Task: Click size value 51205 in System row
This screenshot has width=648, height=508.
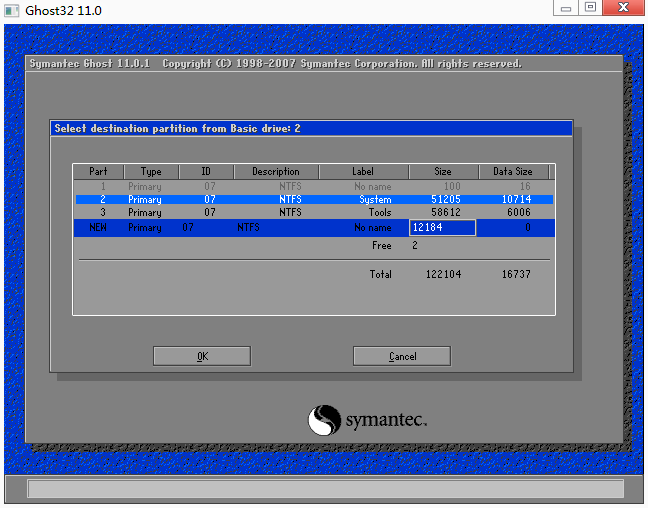Action: click(x=446, y=199)
